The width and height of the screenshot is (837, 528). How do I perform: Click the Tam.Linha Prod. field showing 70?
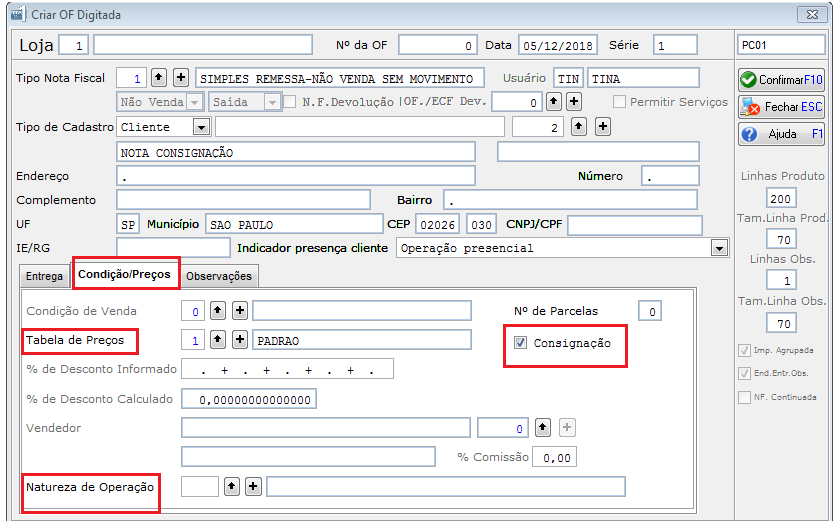(781, 240)
